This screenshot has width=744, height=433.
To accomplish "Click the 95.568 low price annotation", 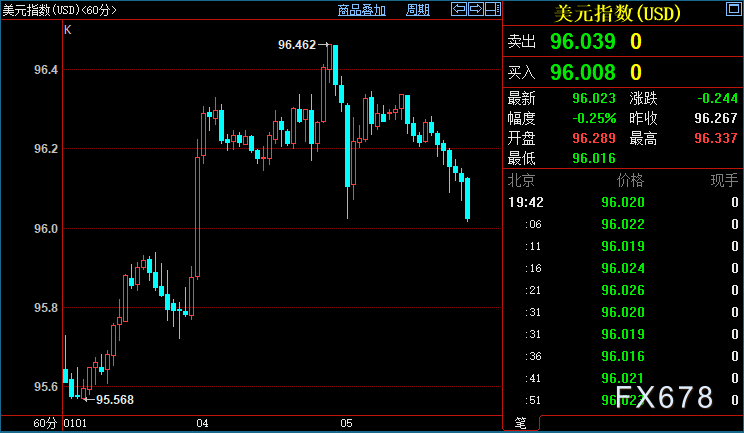I will (x=115, y=400).
